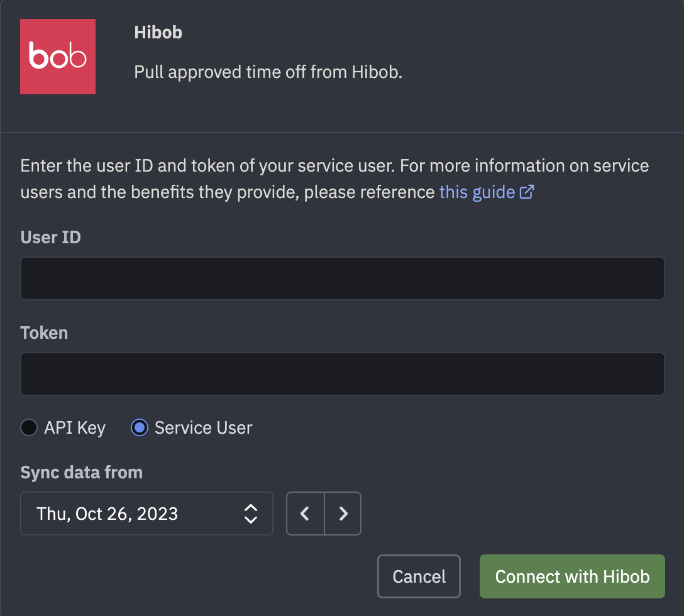Switch authentication to API Key
This screenshot has height=616, width=684.
tap(28, 427)
